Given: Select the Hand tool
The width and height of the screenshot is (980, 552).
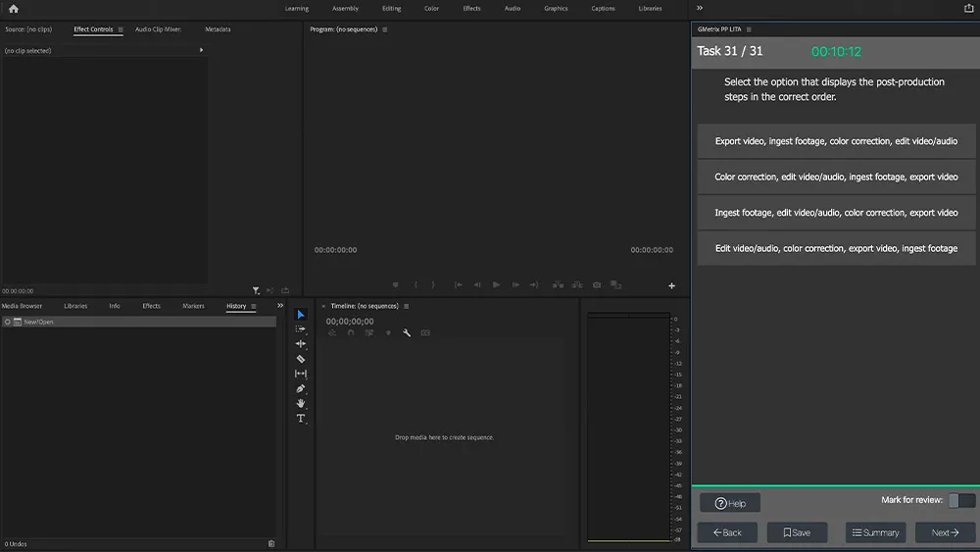Looking at the screenshot, I should [x=301, y=403].
